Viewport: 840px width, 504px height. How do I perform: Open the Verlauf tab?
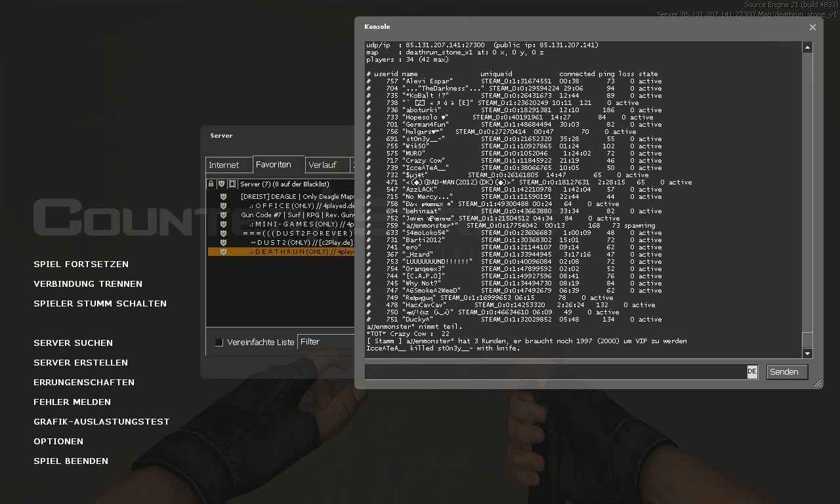(x=327, y=165)
